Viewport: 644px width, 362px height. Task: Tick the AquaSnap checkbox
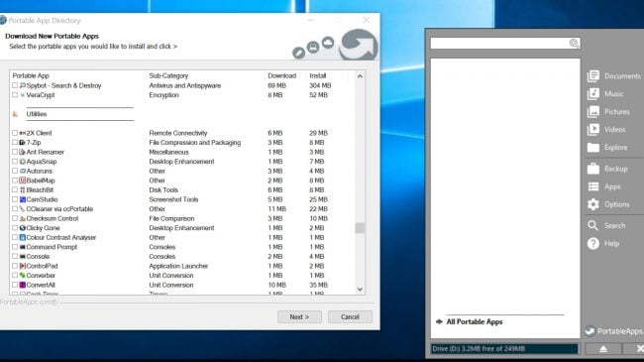point(15,162)
